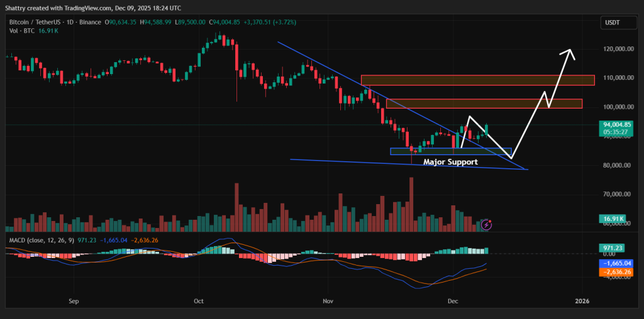Viewport: 644px width, 319px height.
Task: Click the 16.91K volume label on scale
Action: [613, 220]
